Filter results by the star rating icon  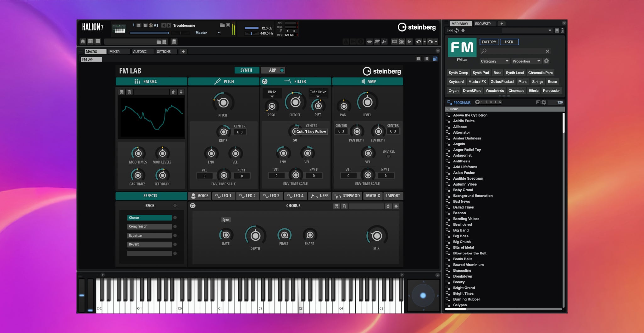coord(477,102)
